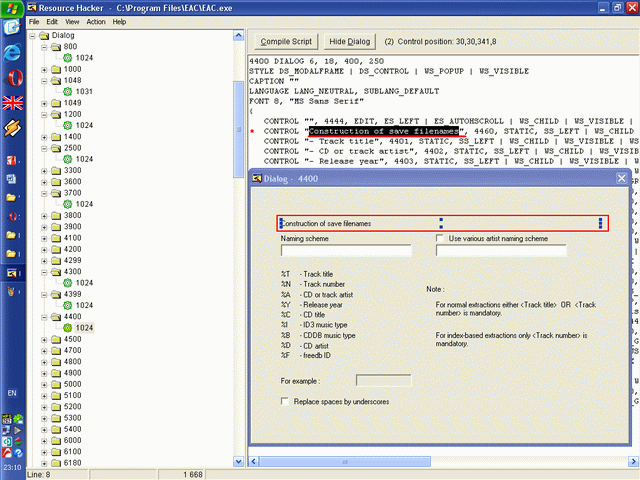Viewport: 640px width, 480px height.
Task: Select the 1024 resource under folder 4399
Action: coord(84,305)
